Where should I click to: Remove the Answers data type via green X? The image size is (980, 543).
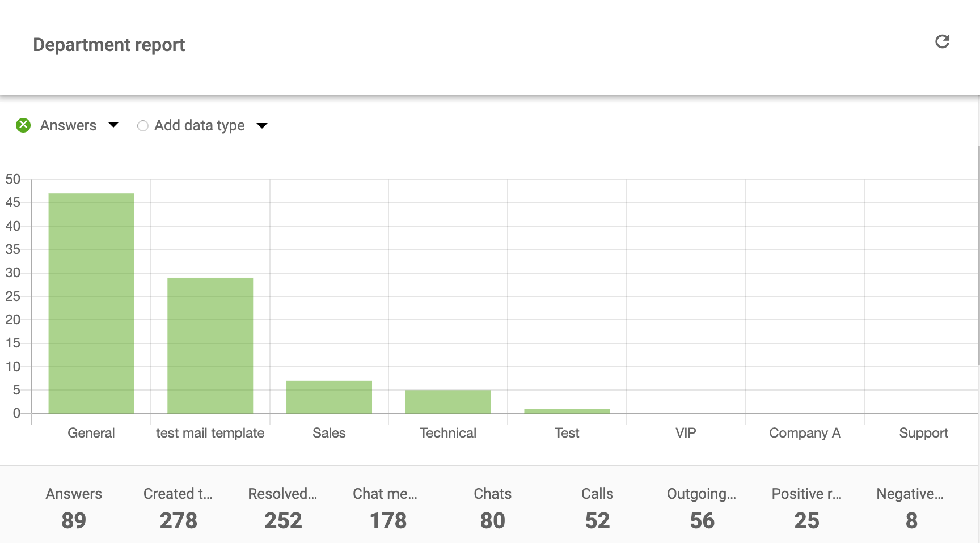[23, 125]
